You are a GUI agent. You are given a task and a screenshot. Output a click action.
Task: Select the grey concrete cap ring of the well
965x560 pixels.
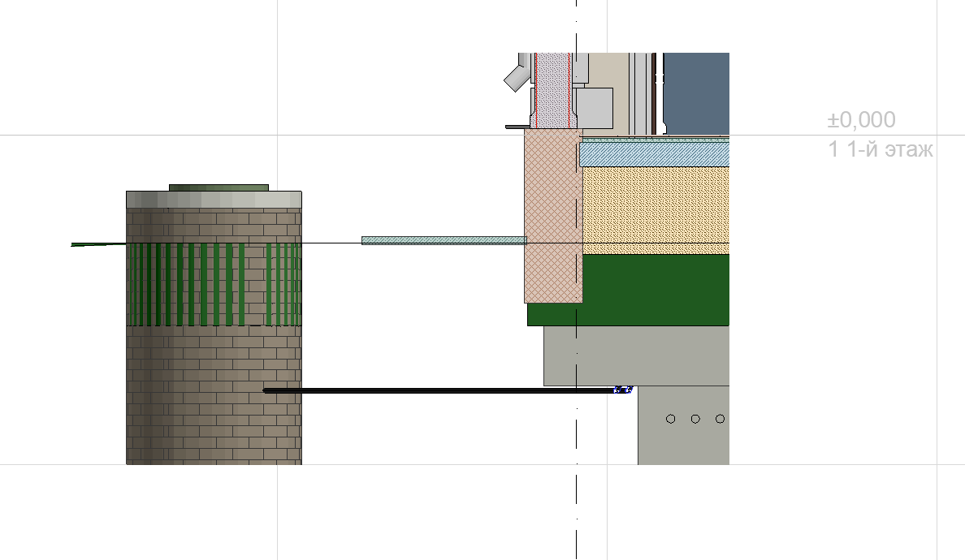[214, 200]
